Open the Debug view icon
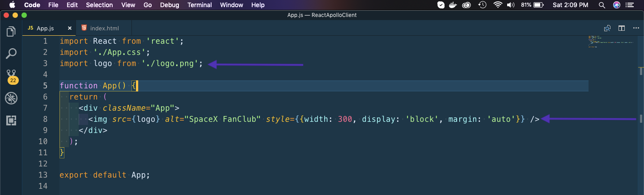 tap(11, 99)
